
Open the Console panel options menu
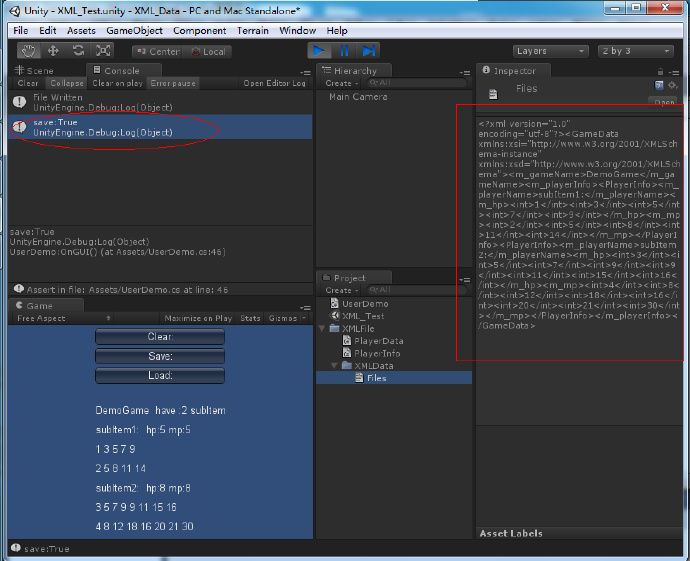tap(305, 73)
